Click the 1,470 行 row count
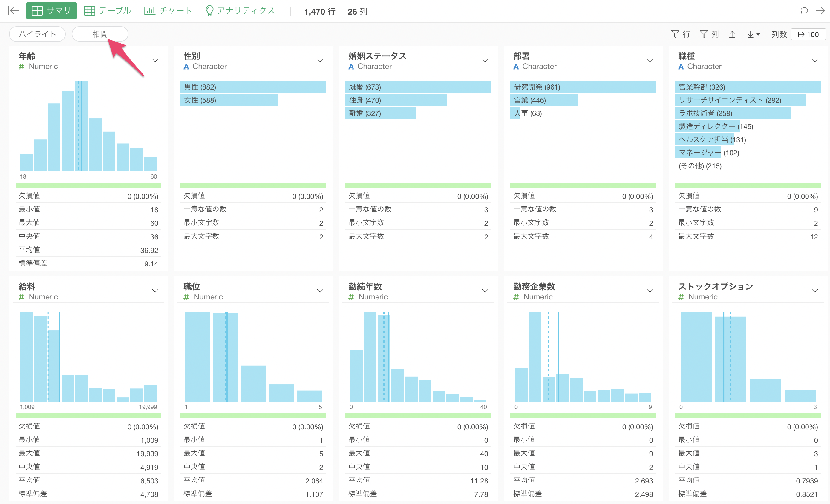The height and width of the screenshot is (504, 830). coord(320,11)
